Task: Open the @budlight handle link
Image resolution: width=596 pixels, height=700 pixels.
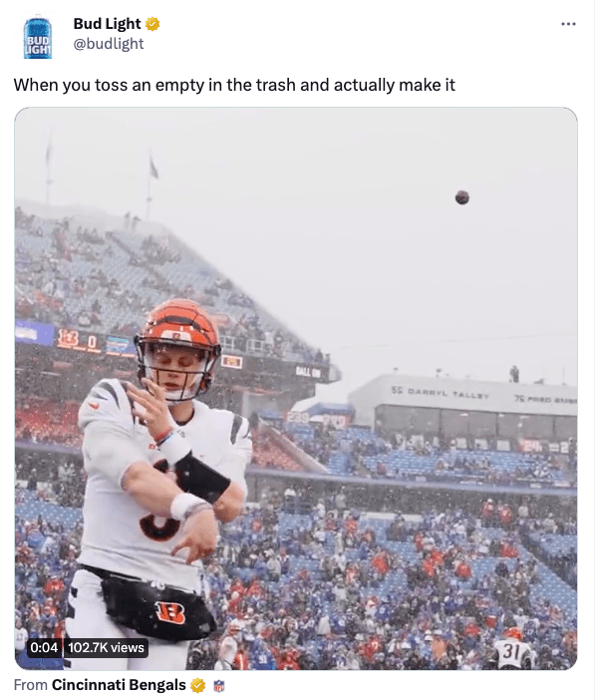Action: point(109,44)
